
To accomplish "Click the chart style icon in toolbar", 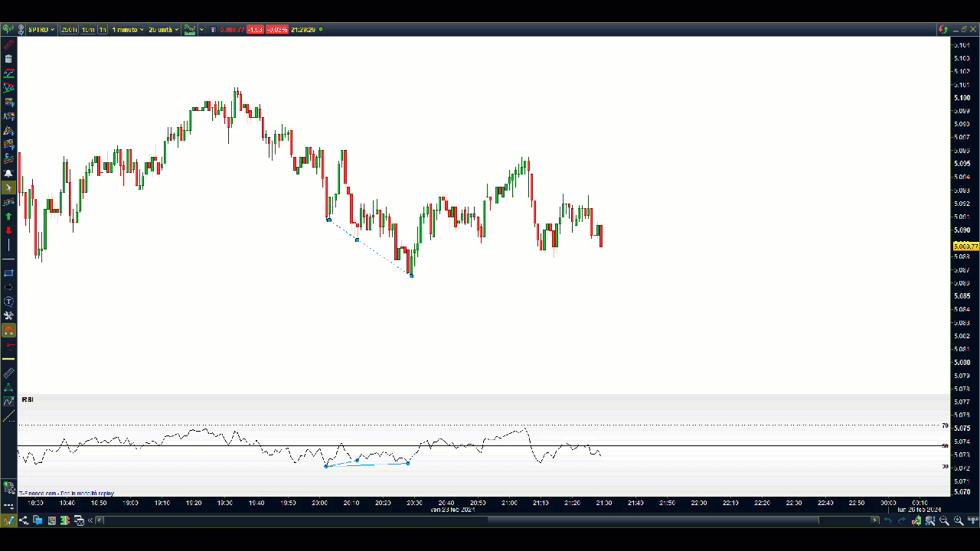I will (x=189, y=30).
